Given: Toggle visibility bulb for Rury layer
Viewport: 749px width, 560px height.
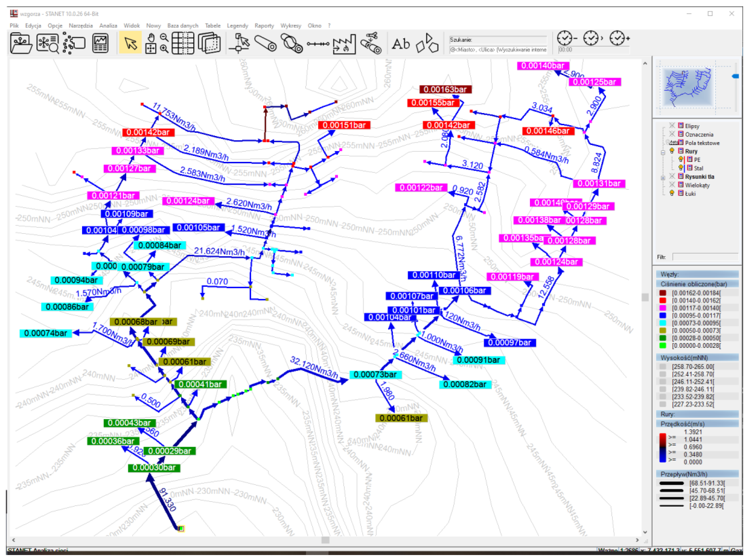Looking at the screenshot, I should pyautogui.click(x=672, y=151).
